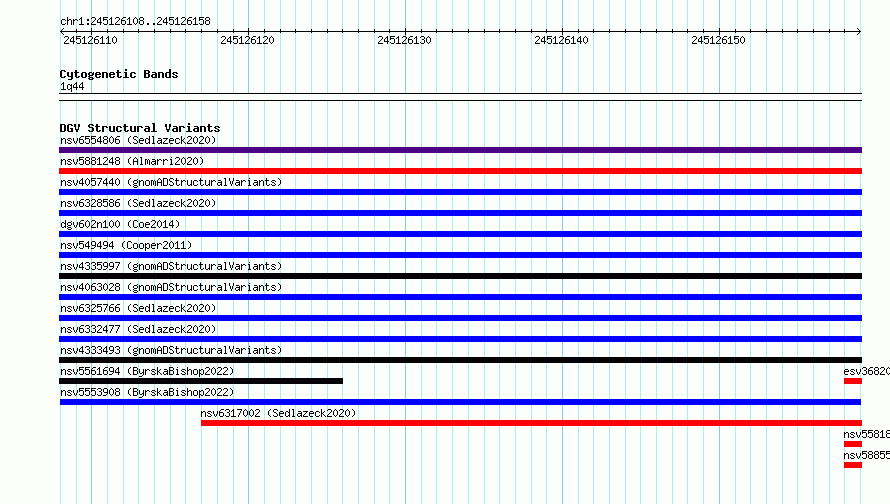Viewport: 890px width, 504px height.
Task: Select nsv5561694 (ByrskaBishop2022) label
Action: 147,371
